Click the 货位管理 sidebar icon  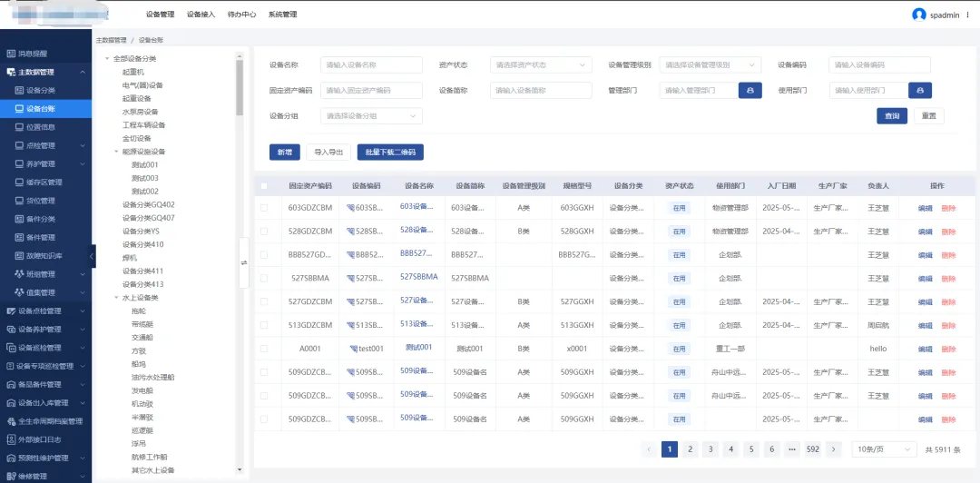click(19, 201)
